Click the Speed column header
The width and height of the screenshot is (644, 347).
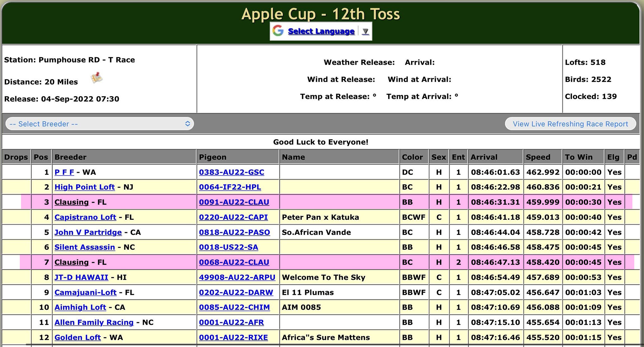coord(538,157)
